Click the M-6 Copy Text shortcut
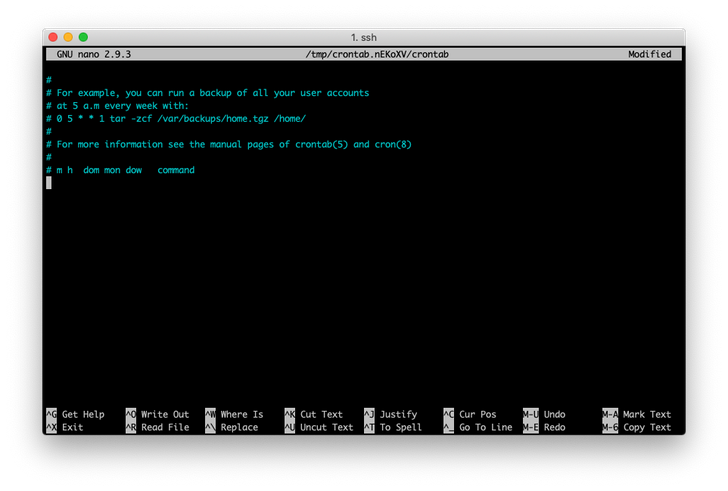Screen dimensions: 728x491 click(637, 427)
